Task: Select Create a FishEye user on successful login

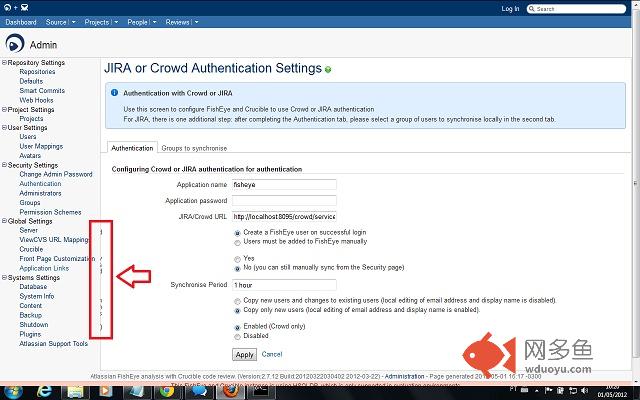Action: [x=237, y=233]
